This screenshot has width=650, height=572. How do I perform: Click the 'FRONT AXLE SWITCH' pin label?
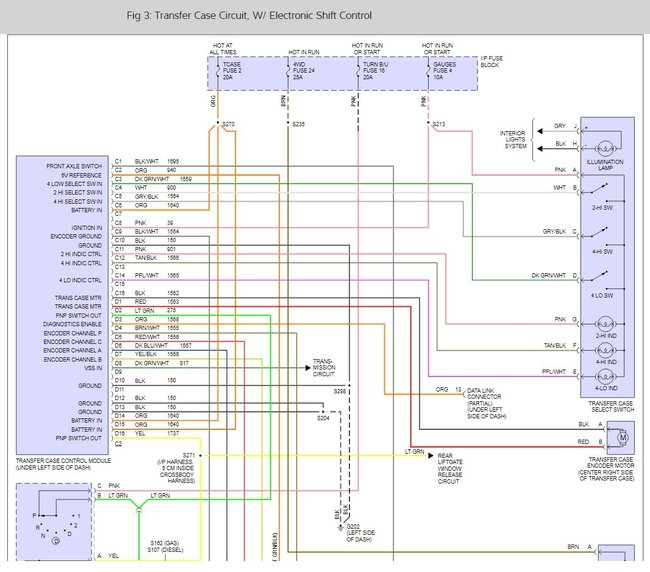(x=74, y=166)
